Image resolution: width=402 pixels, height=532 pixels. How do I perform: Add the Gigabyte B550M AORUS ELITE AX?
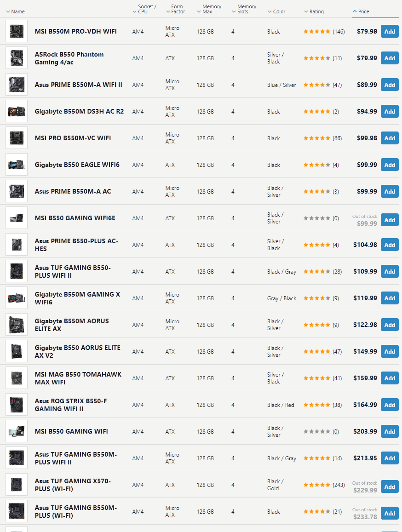click(x=390, y=325)
